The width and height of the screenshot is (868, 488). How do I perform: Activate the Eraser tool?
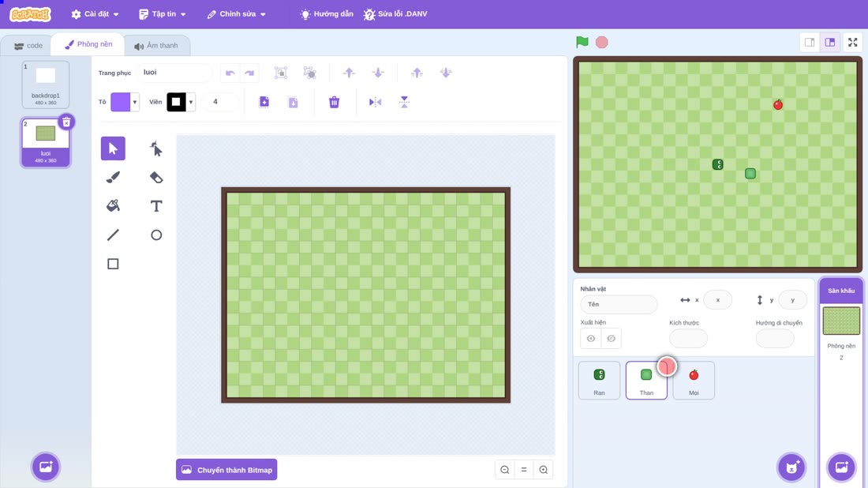coord(156,177)
